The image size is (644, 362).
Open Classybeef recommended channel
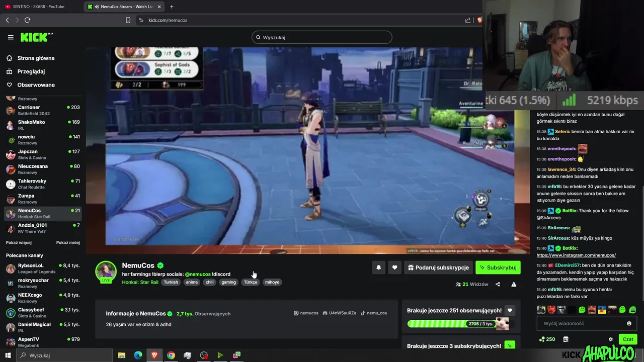click(42, 313)
